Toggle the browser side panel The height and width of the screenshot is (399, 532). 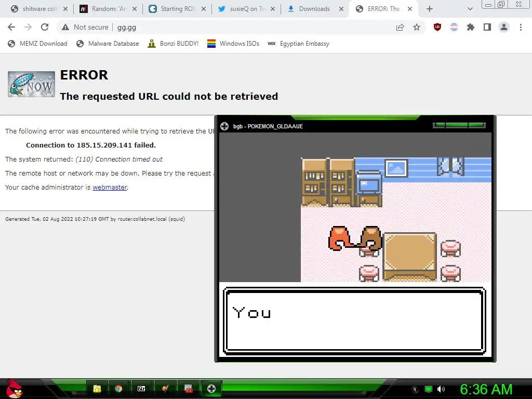pos(487,27)
